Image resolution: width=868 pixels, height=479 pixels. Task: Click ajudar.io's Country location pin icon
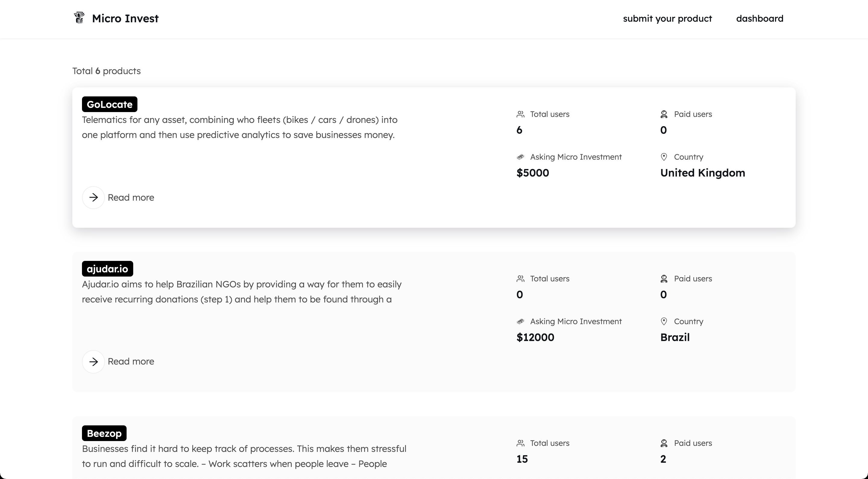click(664, 321)
